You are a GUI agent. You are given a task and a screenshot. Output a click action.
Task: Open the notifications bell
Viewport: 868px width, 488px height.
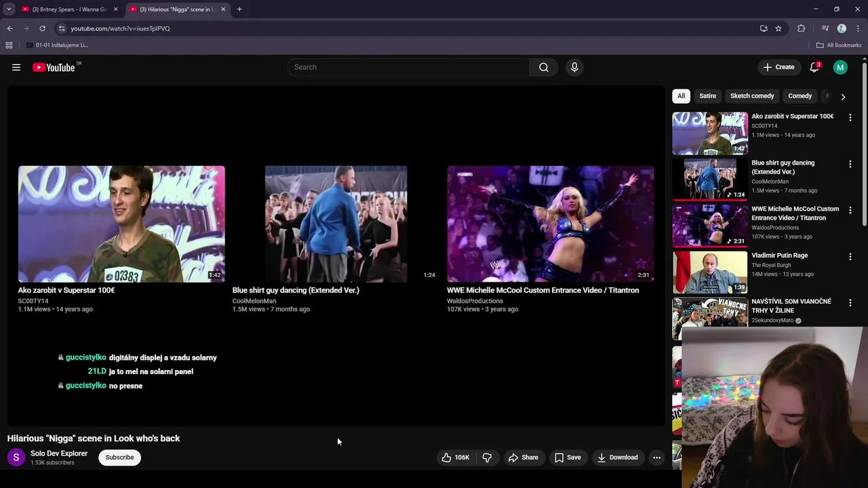pyautogui.click(x=814, y=67)
